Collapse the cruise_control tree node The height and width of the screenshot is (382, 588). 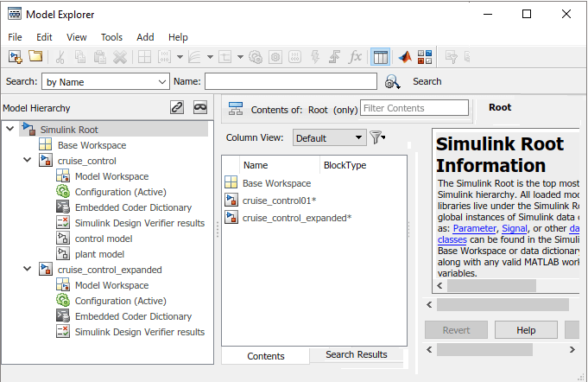tap(28, 160)
